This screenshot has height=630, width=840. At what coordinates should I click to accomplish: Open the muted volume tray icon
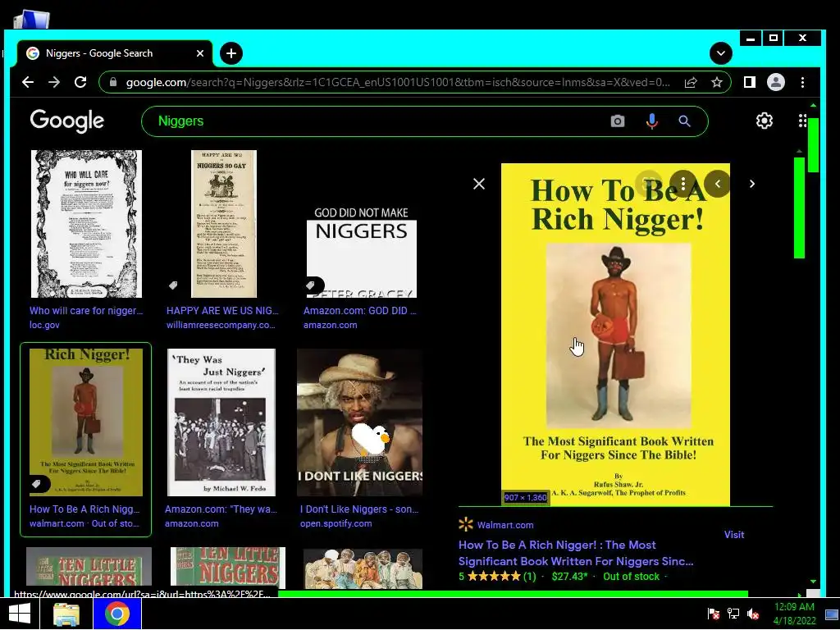click(753, 614)
